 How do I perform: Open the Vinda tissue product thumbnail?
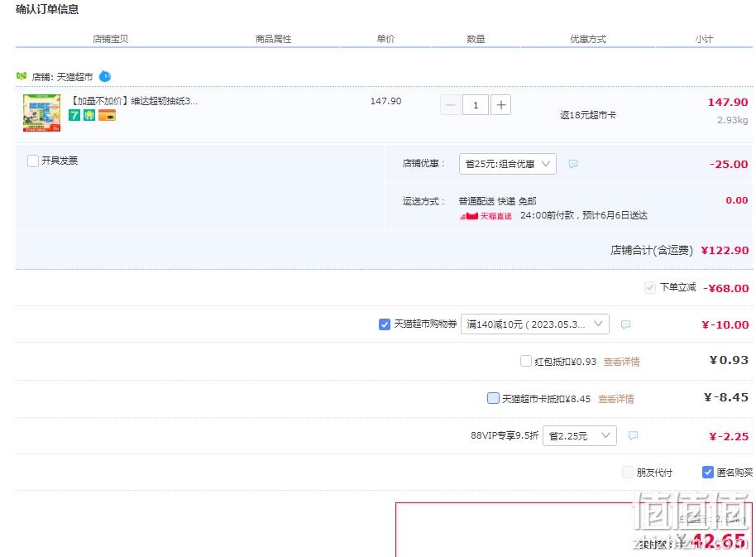click(42, 113)
